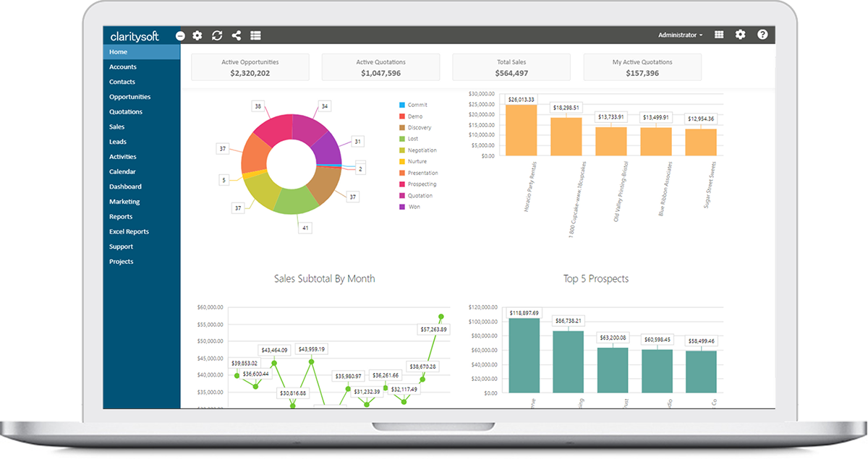
Task: Toggle the Lost legend entry
Action: tap(412, 139)
